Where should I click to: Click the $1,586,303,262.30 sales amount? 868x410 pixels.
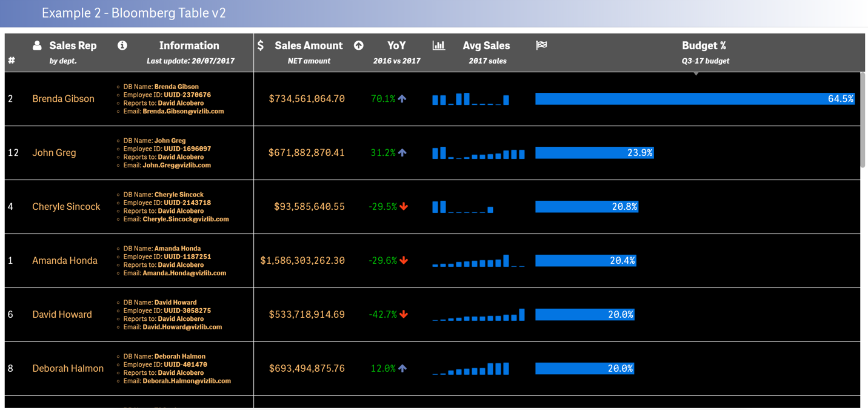coord(302,261)
